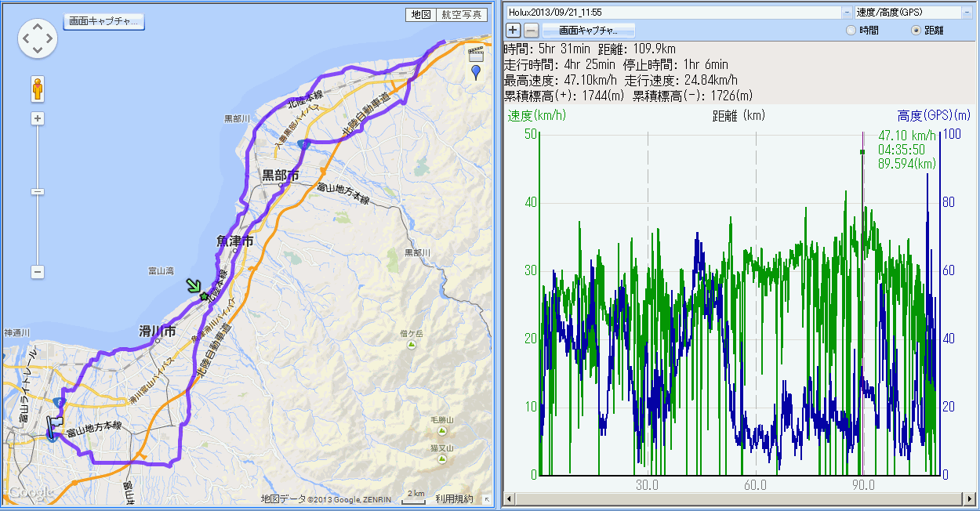This screenshot has width=980, height=511.
Task: Zoom in the map with plus button
Action: tap(37, 119)
